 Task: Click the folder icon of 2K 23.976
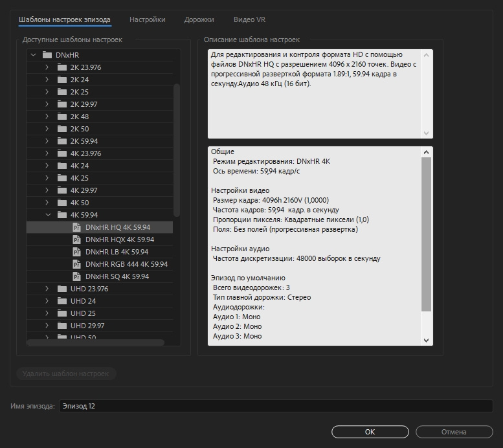pyautogui.click(x=62, y=67)
